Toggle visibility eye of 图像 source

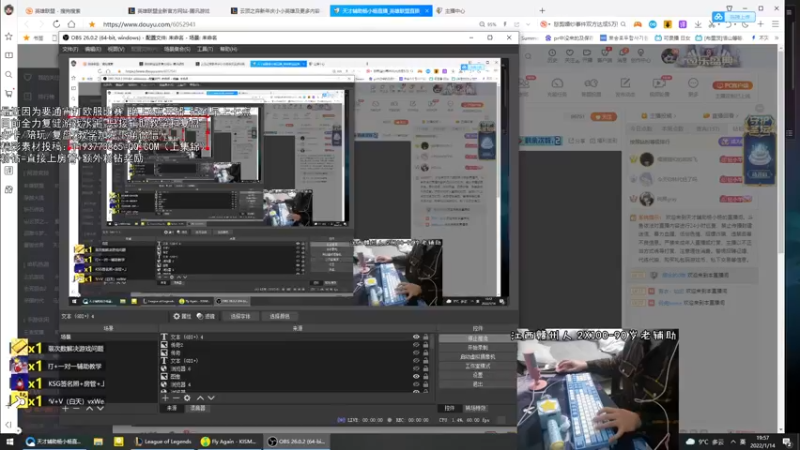click(x=416, y=377)
